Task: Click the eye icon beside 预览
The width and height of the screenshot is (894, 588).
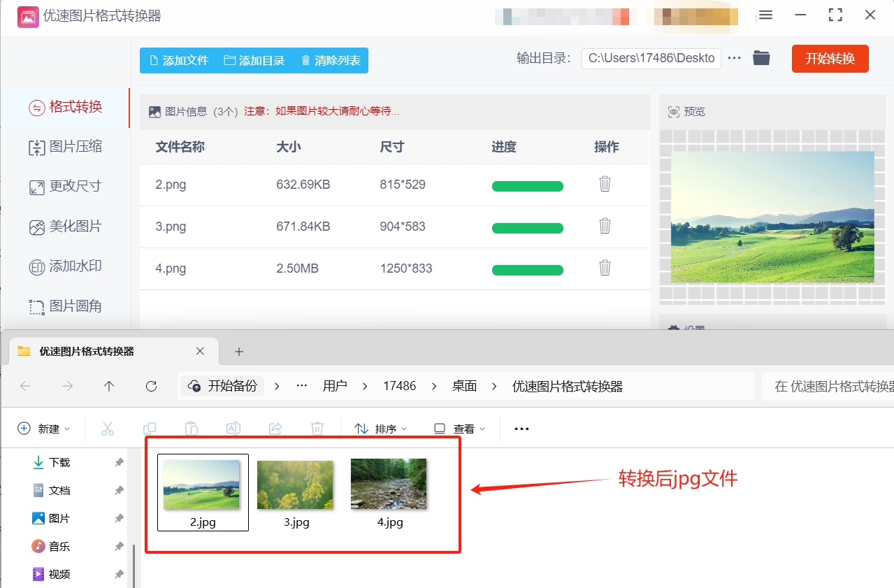Action: pos(674,112)
